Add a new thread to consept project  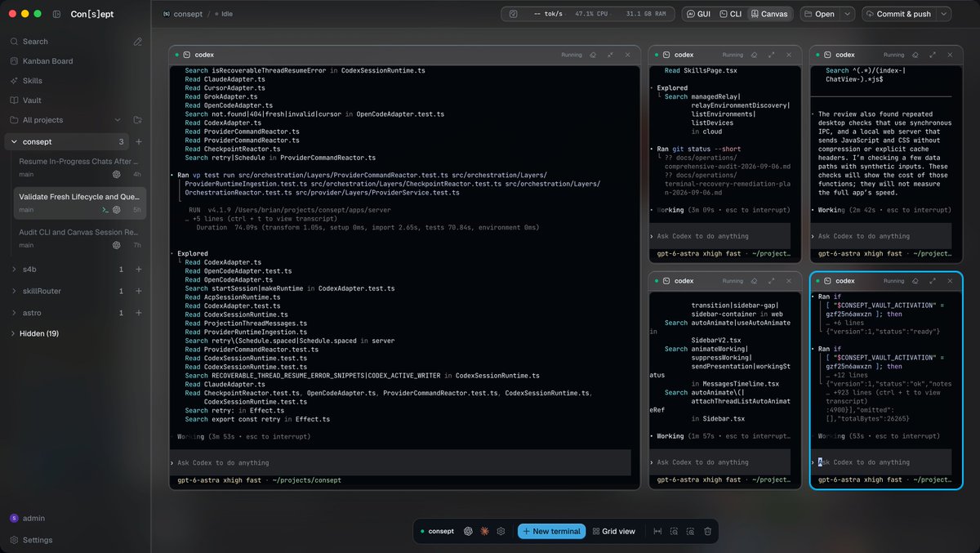point(138,141)
